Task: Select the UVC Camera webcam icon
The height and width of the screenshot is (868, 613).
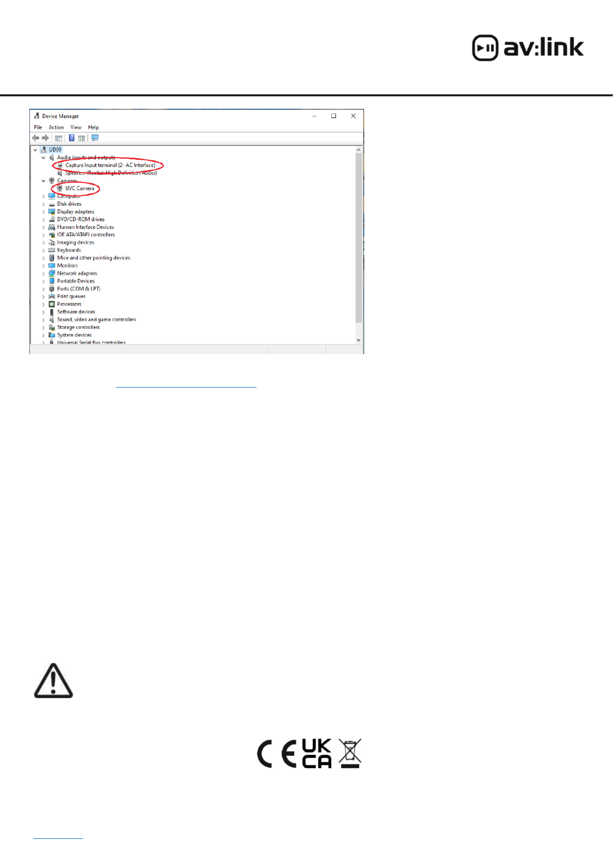Action: coord(60,188)
